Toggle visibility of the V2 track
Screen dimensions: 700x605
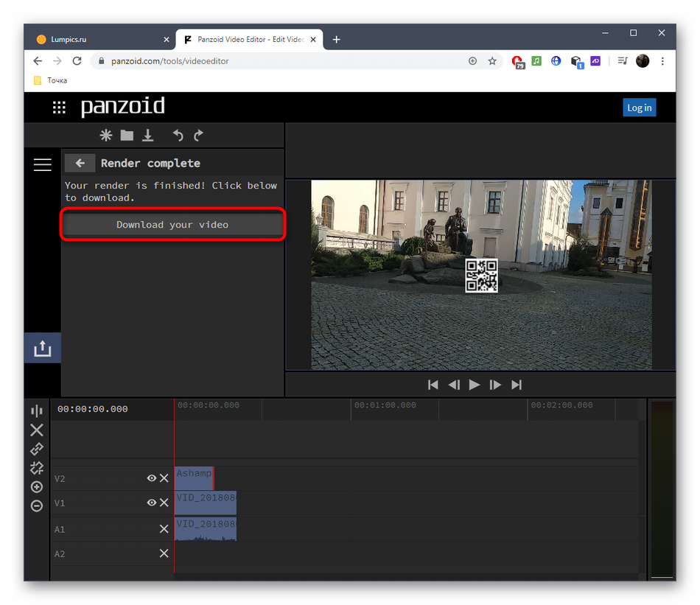click(x=151, y=478)
